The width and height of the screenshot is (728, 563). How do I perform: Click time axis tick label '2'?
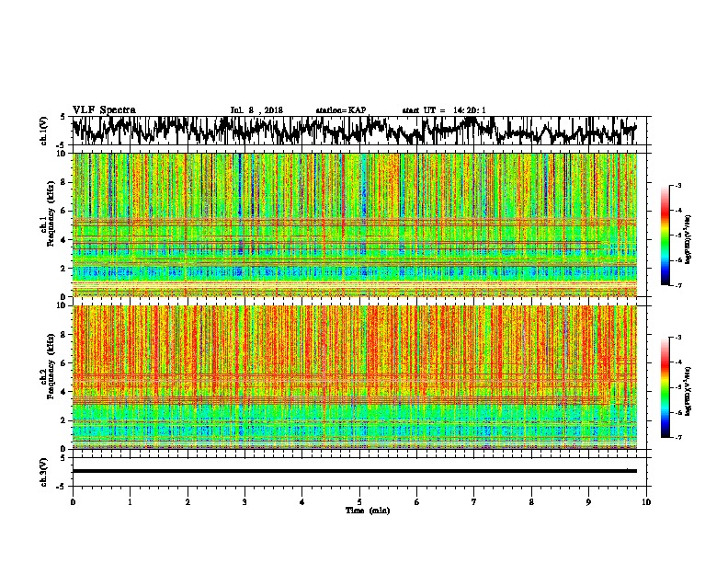(x=188, y=502)
